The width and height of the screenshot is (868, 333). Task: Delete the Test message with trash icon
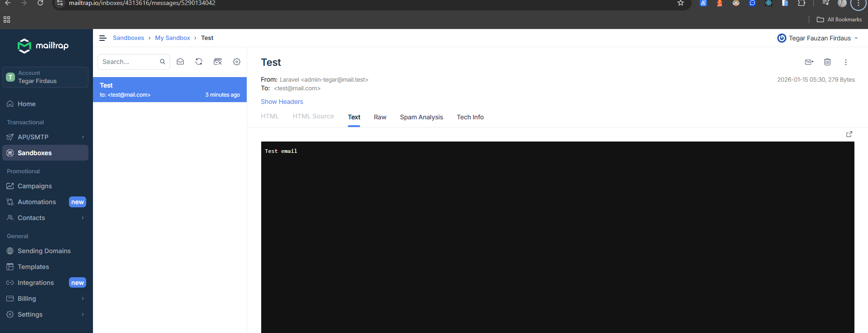(827, 62)
